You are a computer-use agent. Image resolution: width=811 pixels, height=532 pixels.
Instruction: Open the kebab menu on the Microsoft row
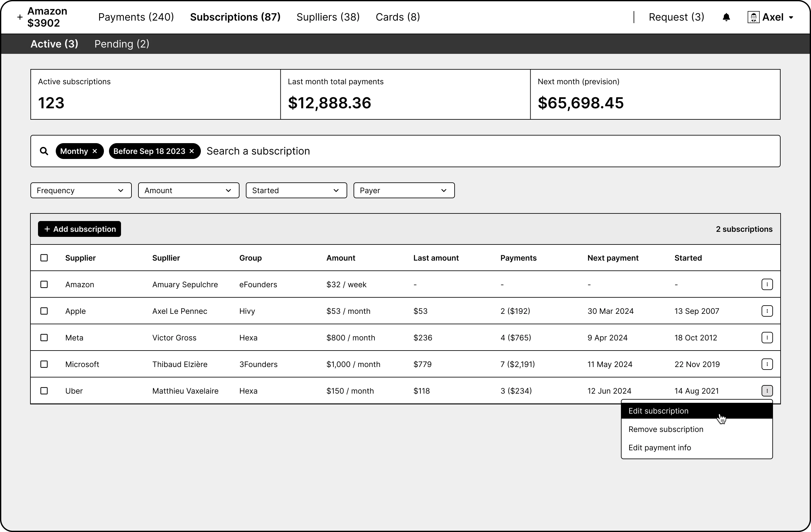[x=767, y=364]
